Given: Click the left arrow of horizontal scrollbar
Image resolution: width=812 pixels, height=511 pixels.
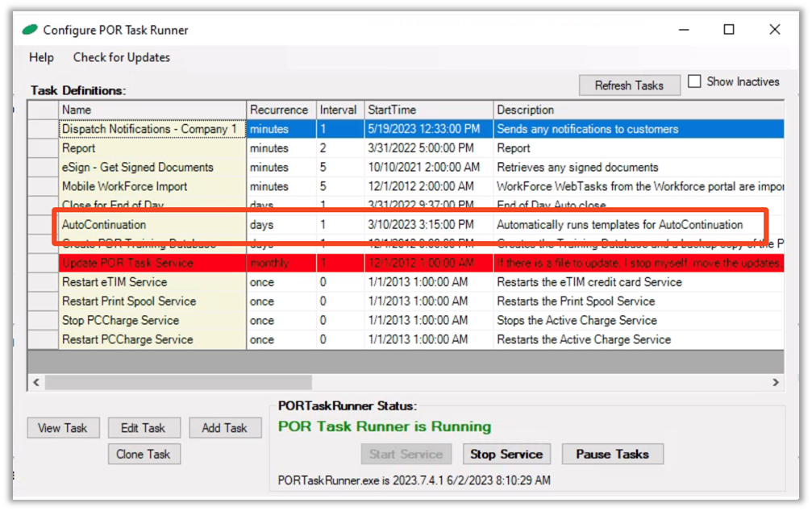Looking at the screenshot, I should point(36,382).
